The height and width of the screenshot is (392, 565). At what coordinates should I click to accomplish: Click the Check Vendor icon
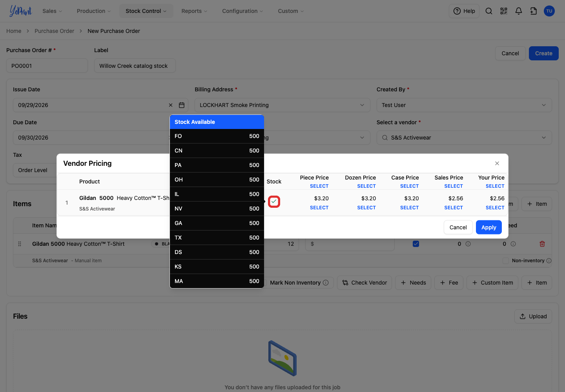(345, 283)
